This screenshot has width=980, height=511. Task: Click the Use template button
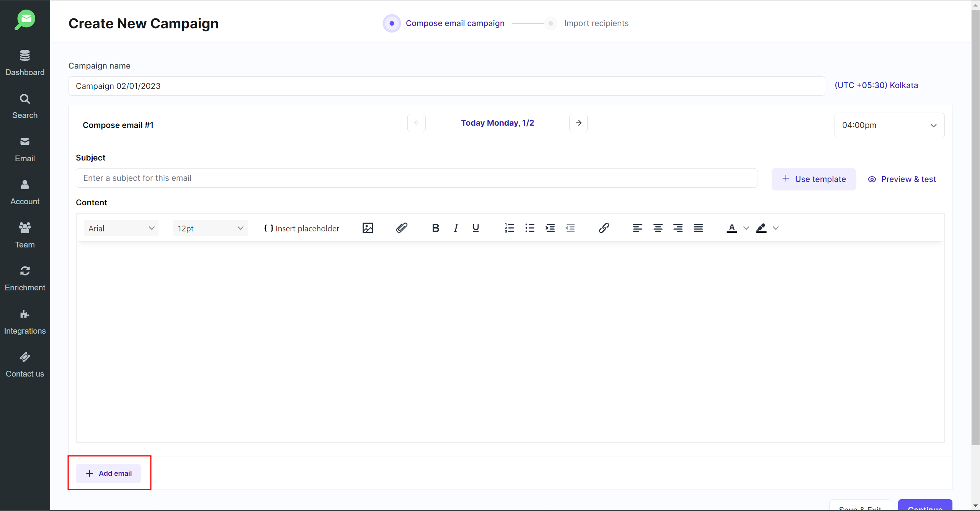click(x=813, y=179)
